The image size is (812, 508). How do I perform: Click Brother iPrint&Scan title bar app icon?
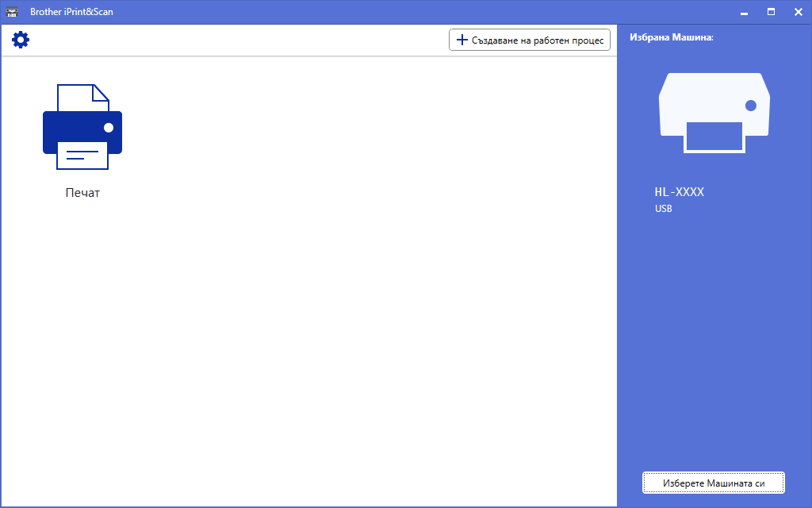point(11,11)
